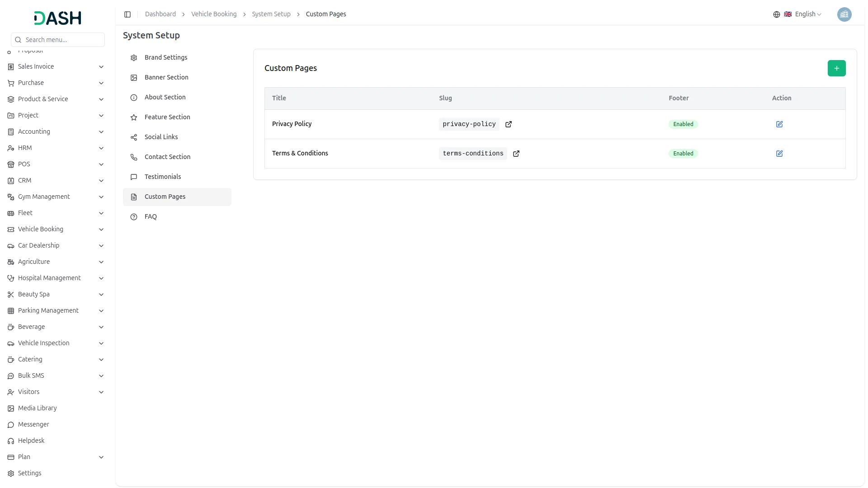The image size is (868, 488).
Task: Edit the Terms & Conditions page
Action: pos(779,154)
